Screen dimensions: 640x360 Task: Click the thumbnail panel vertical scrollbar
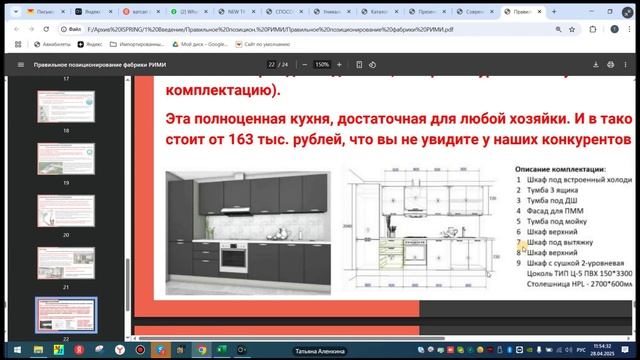pyautogui.click(x=127, y=284)
